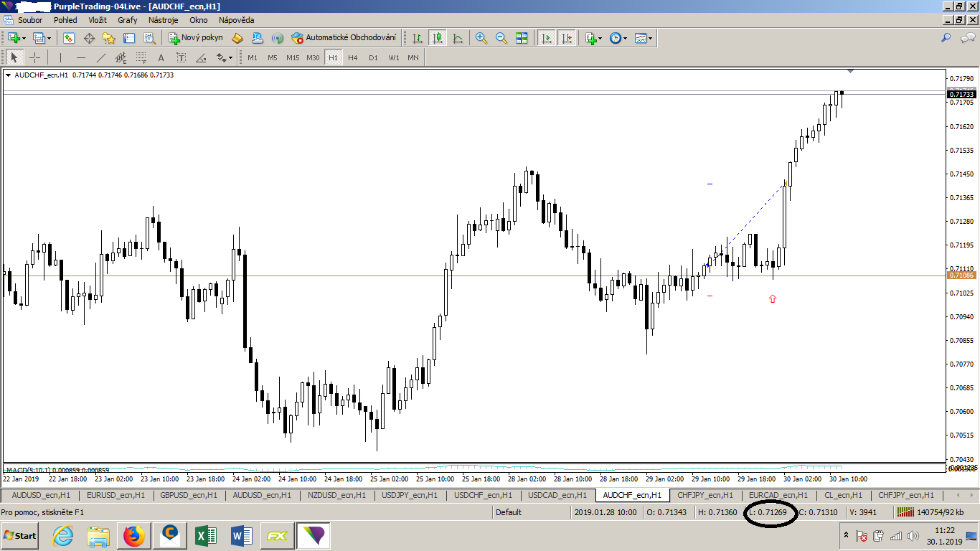Show hidden system tray icons
This screenshot has height=551, width=980.
[847, 536]
